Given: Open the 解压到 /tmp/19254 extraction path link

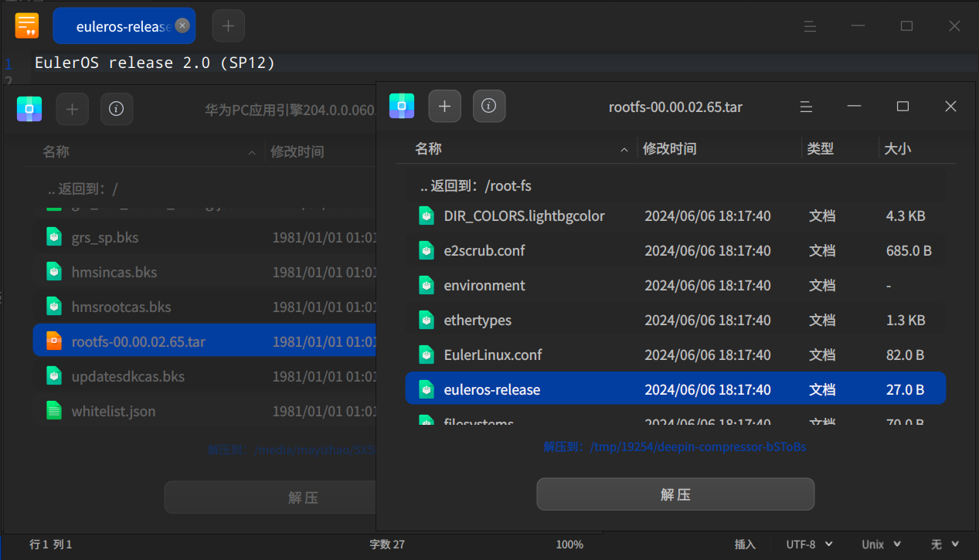Looking at the screenshot, I should coord(675,446).
